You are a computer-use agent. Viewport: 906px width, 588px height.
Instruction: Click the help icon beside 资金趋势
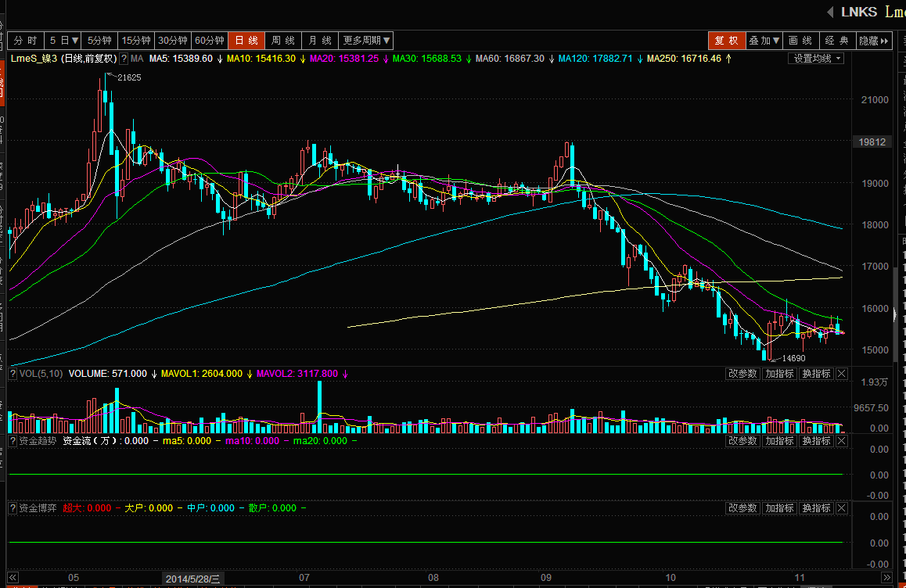click(13, 441)
